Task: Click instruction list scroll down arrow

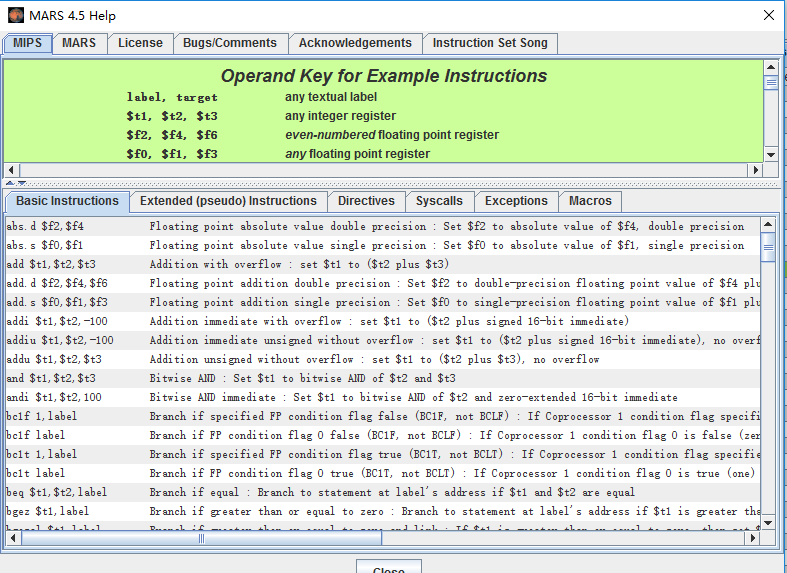Action: pos(768,523)
